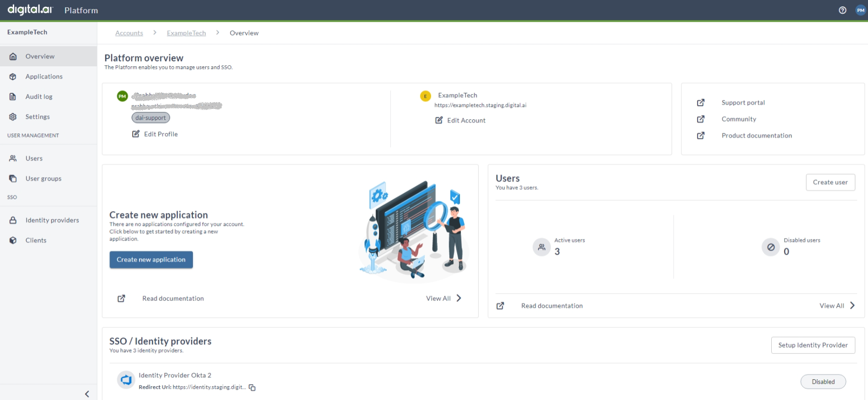
Task: Click the Clients globe icon
Action: [13, 240]
